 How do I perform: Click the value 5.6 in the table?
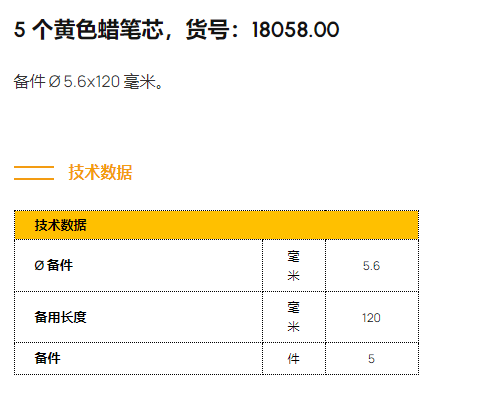[371, 266]
